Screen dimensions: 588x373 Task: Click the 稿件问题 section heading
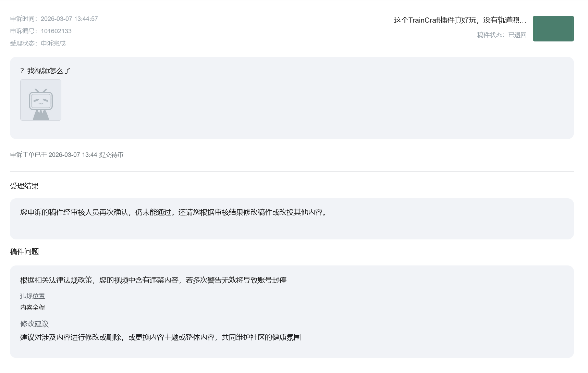click(x=24, y=252)
